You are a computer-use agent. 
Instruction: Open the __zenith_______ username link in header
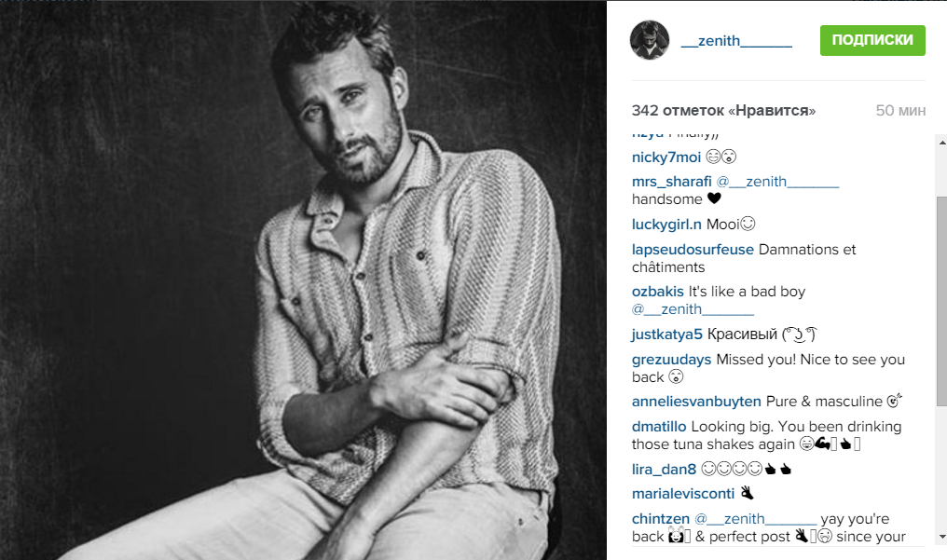pyautogui.click(x=735, y=40)
